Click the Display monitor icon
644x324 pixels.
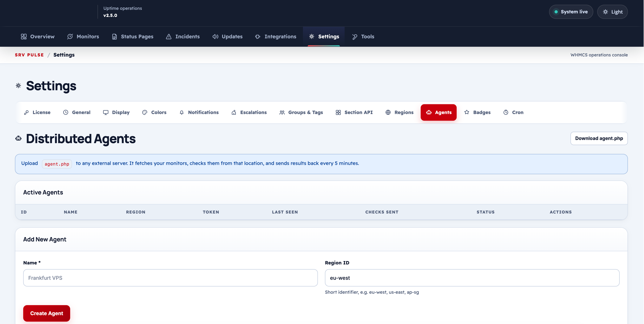pyautogui.click(x=106, y=112)
